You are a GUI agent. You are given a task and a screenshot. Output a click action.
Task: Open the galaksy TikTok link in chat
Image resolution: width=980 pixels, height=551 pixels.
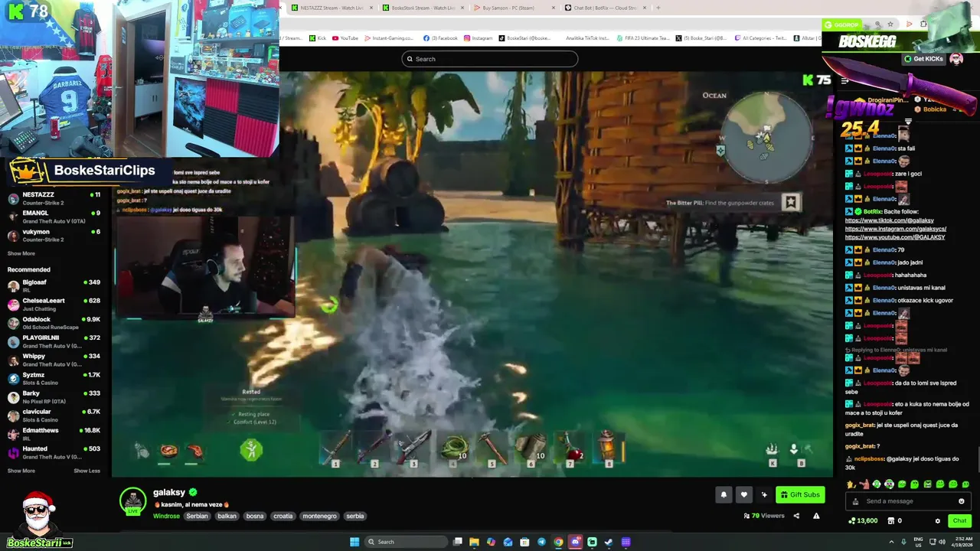coord(890,220)
